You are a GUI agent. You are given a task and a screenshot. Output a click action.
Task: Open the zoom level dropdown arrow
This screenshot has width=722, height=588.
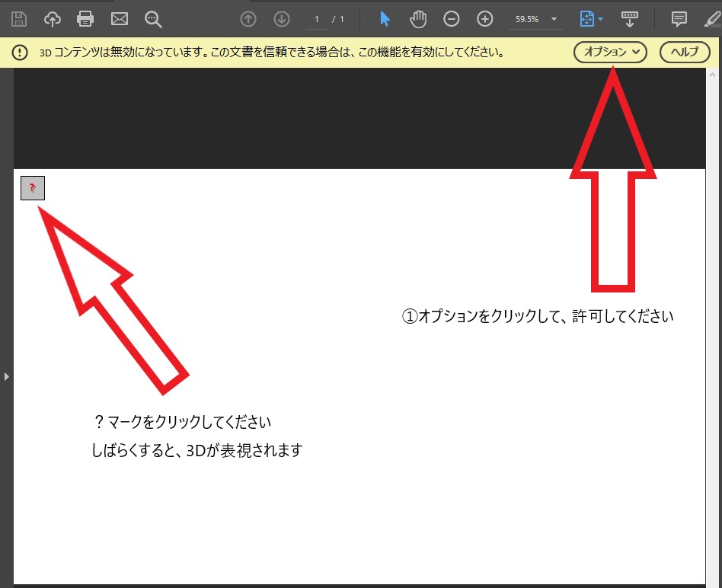pos(554,19)
